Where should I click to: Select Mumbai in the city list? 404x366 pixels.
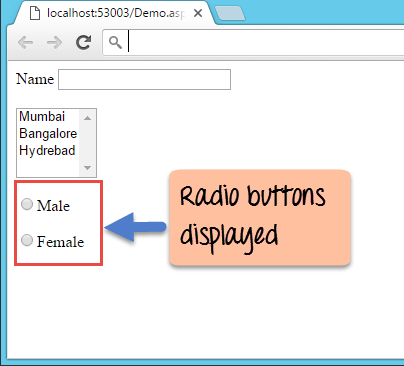click(42, 117)
